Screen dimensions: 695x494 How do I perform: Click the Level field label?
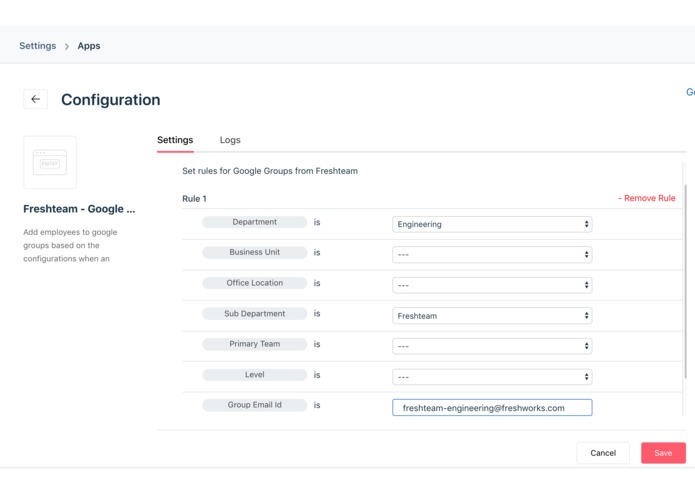[254, 374]
